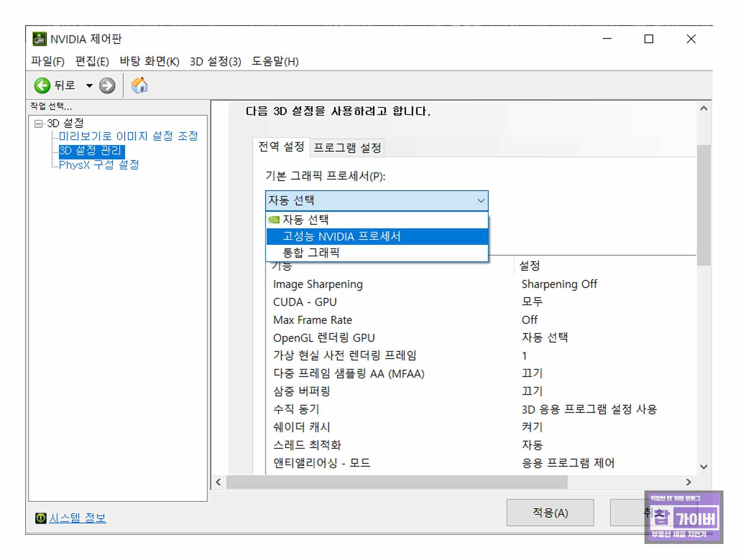Click the System Information icon at bottom left
The image size is (738, 560).
pos(40,518)
